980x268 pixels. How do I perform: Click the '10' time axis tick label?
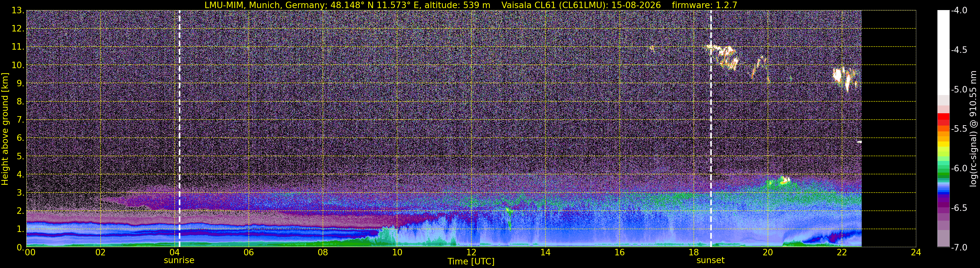tap(397, 253)
